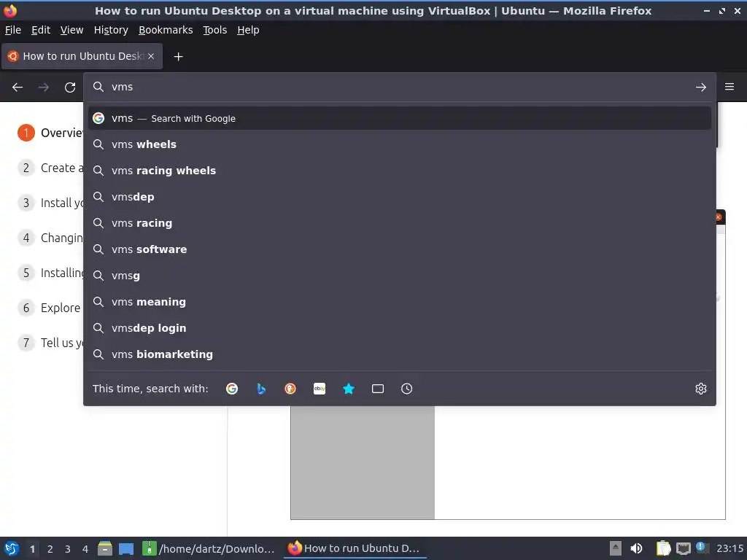Viewport: 747px width, 560px height.
Task: Reload the page with the refresh icon
Action: 70,87
